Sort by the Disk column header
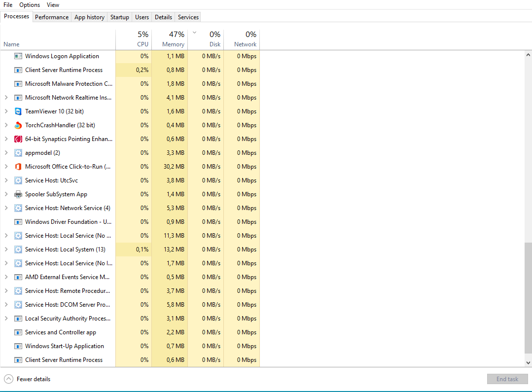 click(206, 40)
